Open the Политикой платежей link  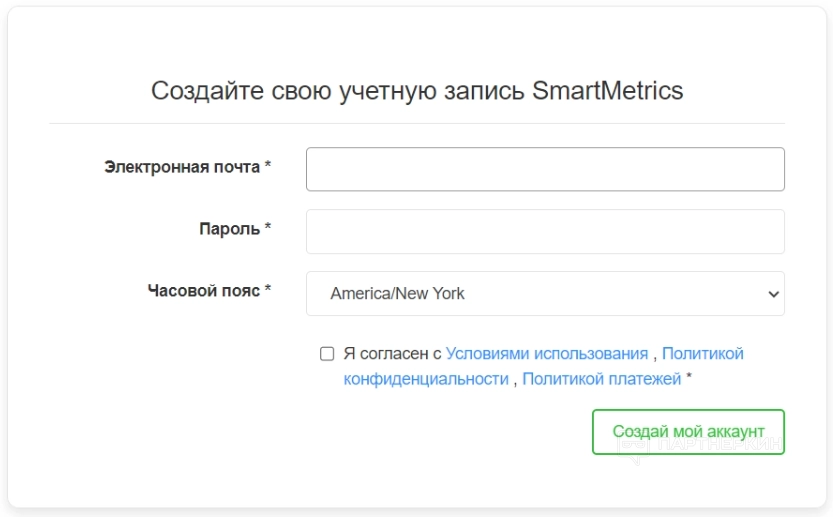601,379
